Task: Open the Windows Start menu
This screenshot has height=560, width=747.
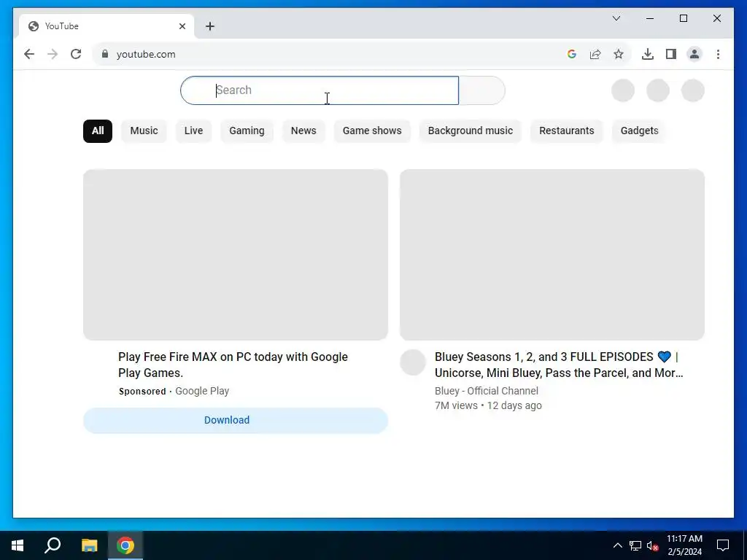Action: pos(18,545)
